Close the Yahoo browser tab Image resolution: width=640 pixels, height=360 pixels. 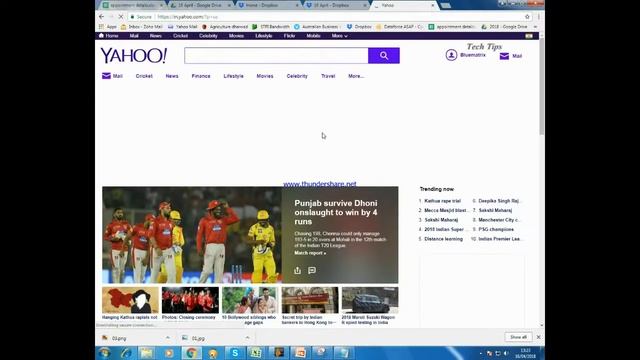click(x=433, y=5)
